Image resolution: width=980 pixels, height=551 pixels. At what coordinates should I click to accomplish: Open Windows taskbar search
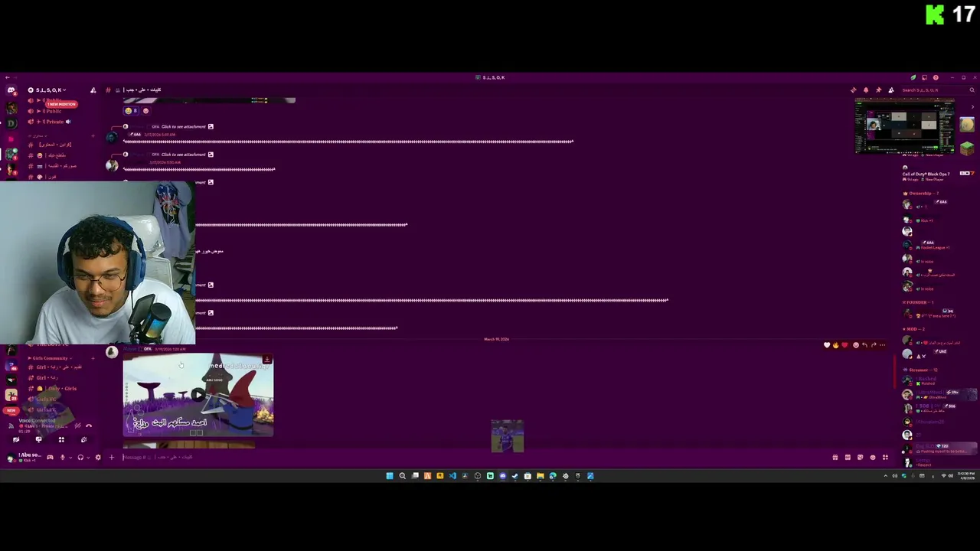(402, 476)
